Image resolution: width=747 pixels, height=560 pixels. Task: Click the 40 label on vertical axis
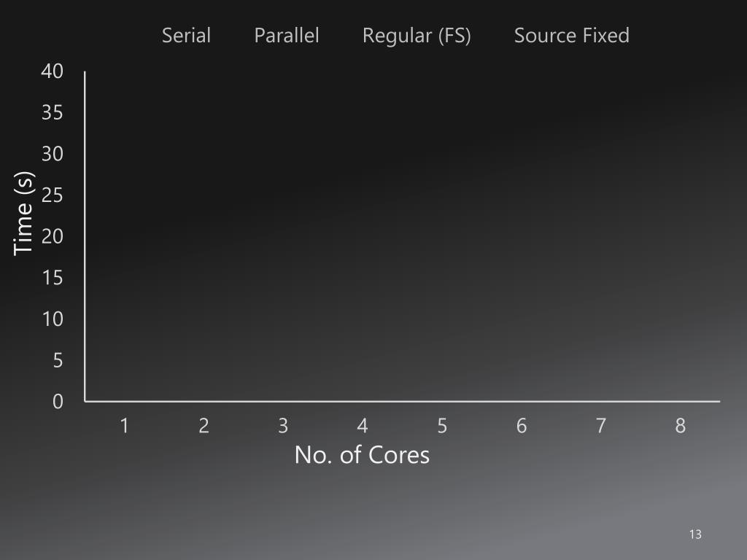[53, 71]
